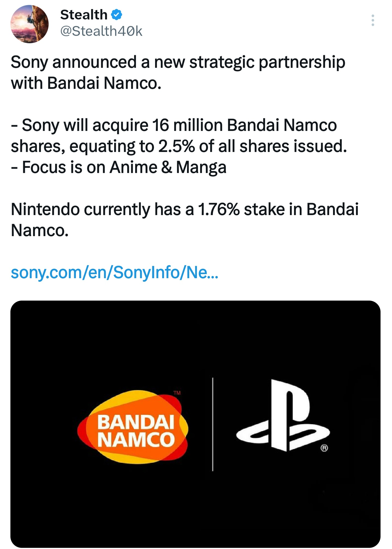Click the "with Bandai Namco." text line
Screen dimensions: 392x549
coord(86,83)
